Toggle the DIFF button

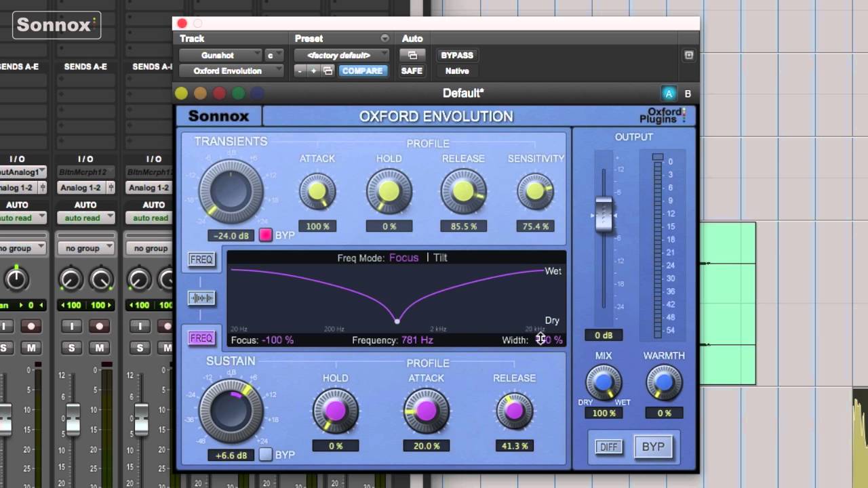(x=609, y=447)
